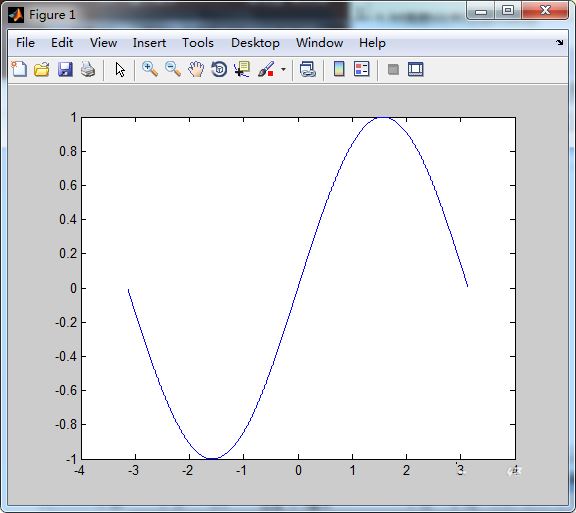The image size is (576, 513).
Task: Click the Figure 1 window title
Action: point(52,15)
